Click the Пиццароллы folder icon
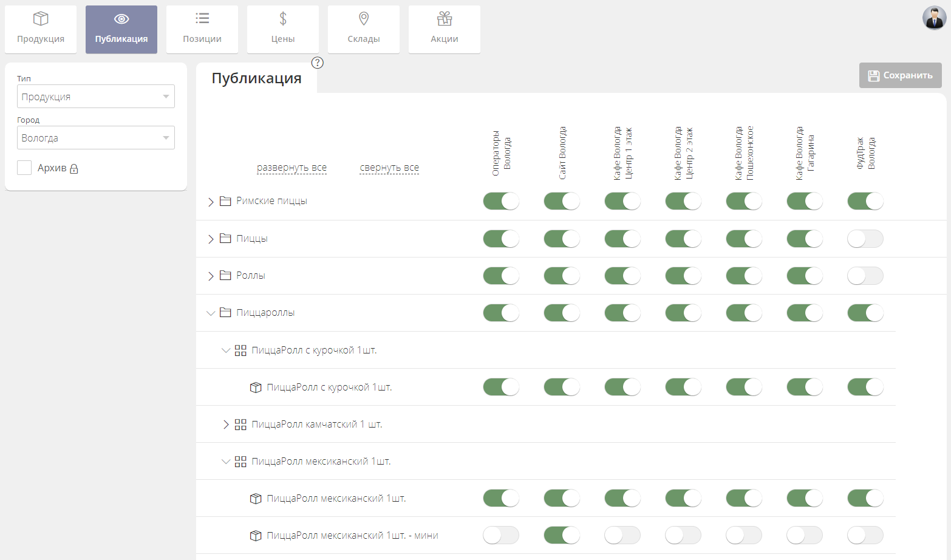This screenshot has height=560, width=951. [x=225, y=313]
